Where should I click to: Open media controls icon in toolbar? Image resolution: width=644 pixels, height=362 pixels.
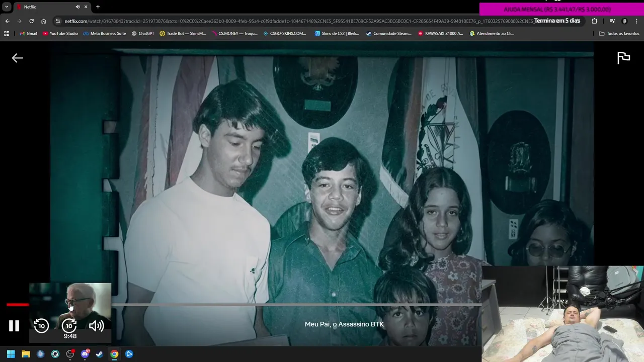612,21
